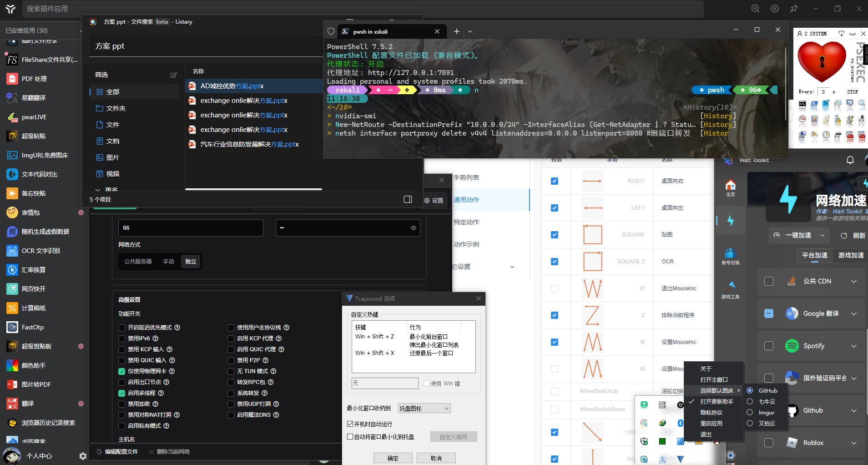The image size is (868, 465).
Task: Enable the 无 TUN 模式 checkbox
Action: click(x=231, y=371)
